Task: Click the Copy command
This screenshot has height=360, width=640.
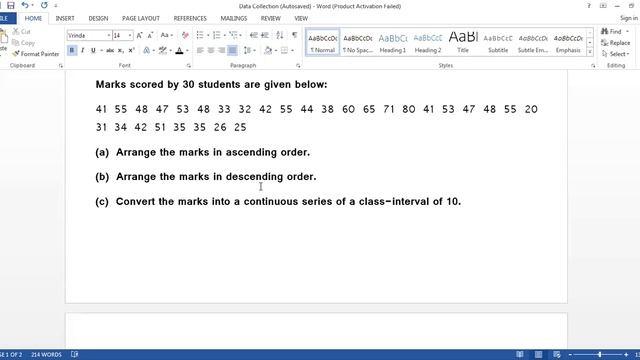Action: (x=23, y=42)
